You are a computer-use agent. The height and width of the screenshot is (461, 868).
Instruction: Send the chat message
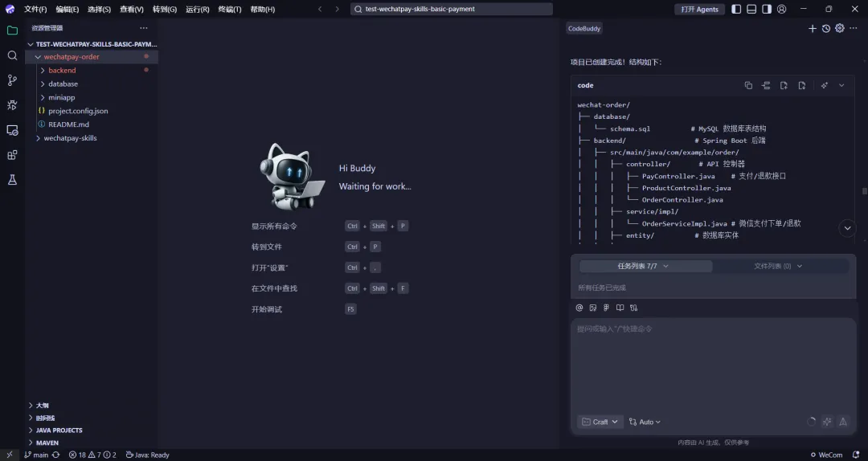pos(843,422)
